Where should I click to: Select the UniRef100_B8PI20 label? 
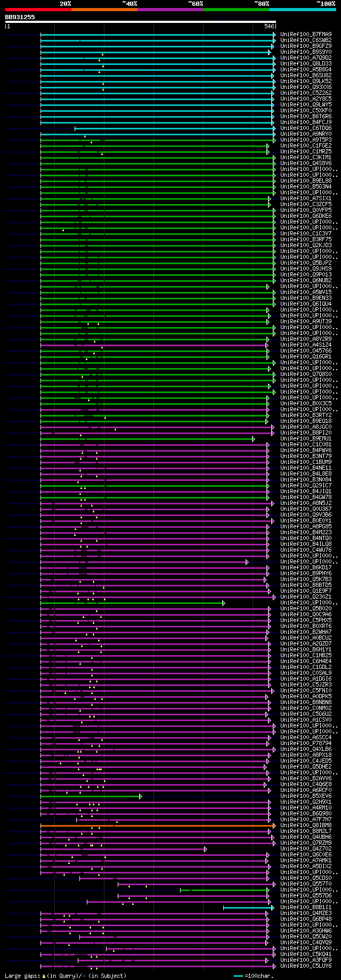306,433
